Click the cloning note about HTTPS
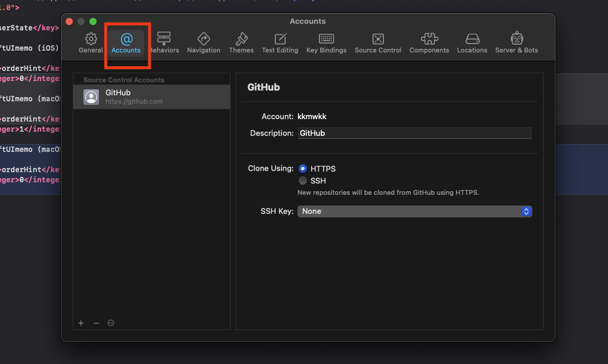This screenshot has height=364, width=608. pyautogui.click(x=388, y=192)
